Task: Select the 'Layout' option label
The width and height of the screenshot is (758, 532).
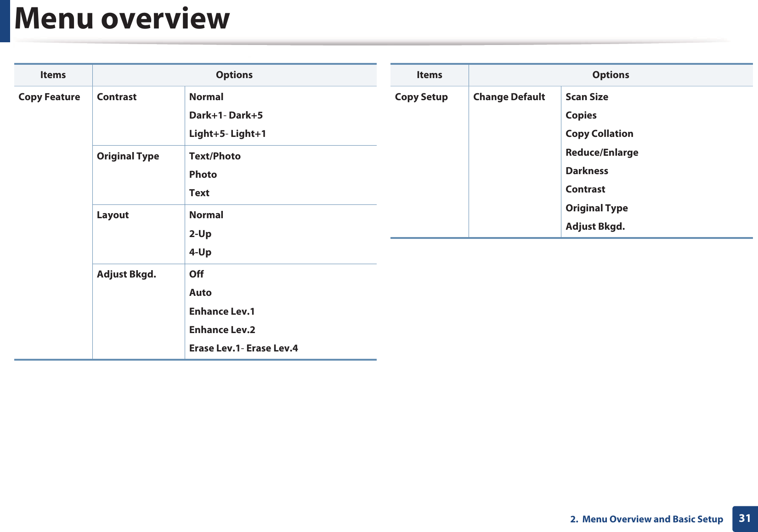Action: click(113, 215)
